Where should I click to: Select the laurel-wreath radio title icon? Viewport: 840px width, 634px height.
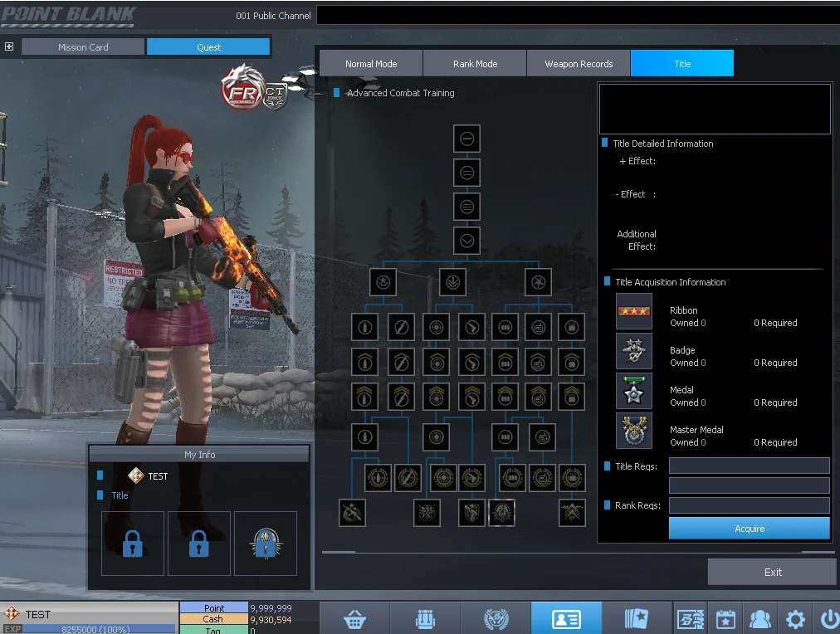pos(543,478)
